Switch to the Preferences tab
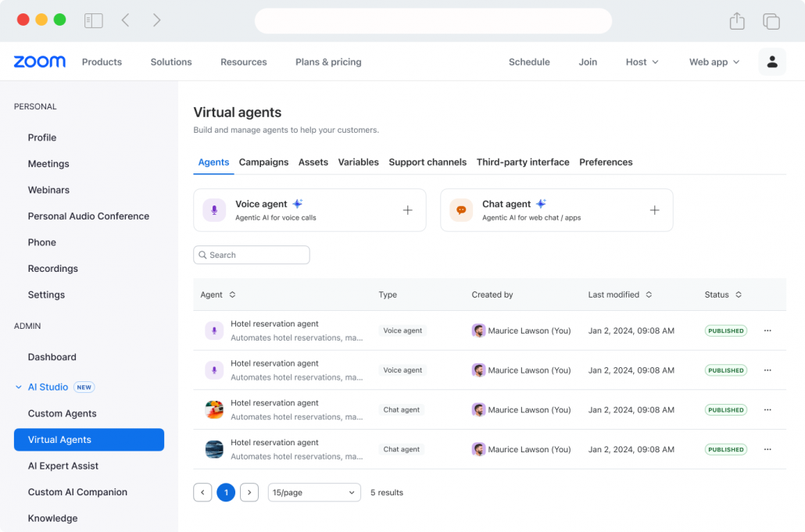Viewport: 805px width, 532px height. click(x=606, y=162)
